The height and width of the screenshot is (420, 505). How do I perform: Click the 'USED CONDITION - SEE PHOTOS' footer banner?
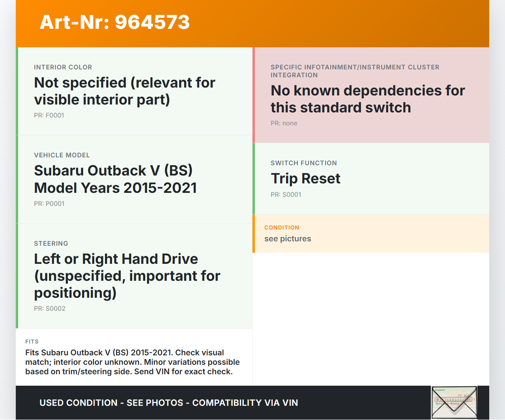click(168, 403)
